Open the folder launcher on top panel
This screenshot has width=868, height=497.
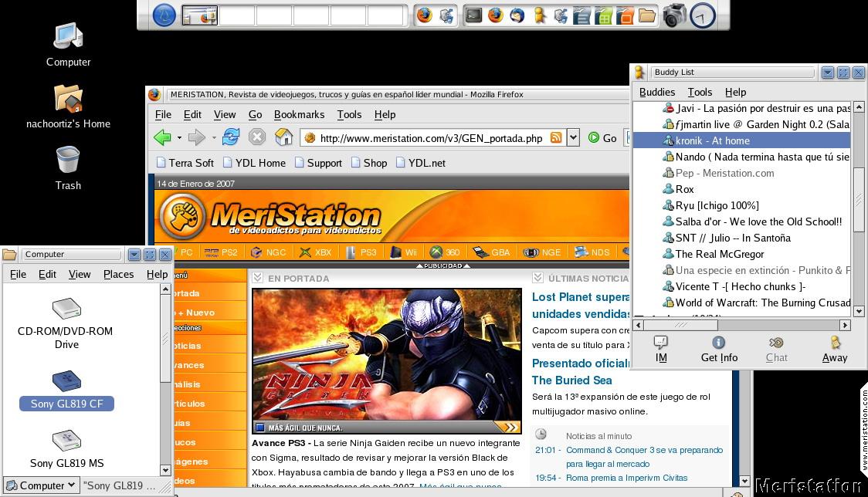tap(646, 15)
